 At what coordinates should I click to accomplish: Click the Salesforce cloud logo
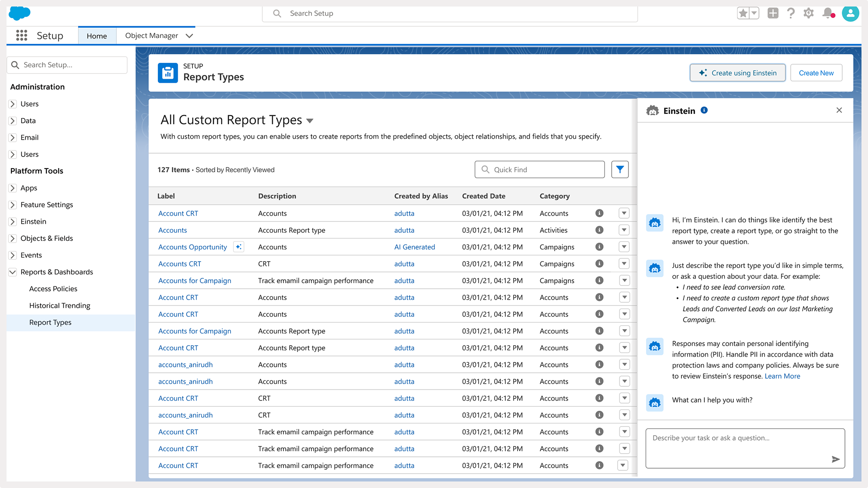(19, 13)
